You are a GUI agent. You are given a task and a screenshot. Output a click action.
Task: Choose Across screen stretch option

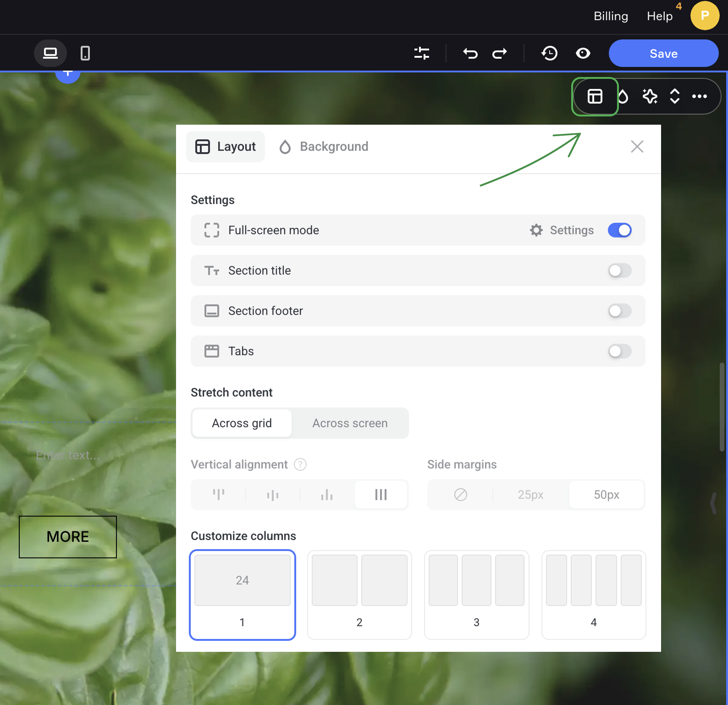pos(350,423)
